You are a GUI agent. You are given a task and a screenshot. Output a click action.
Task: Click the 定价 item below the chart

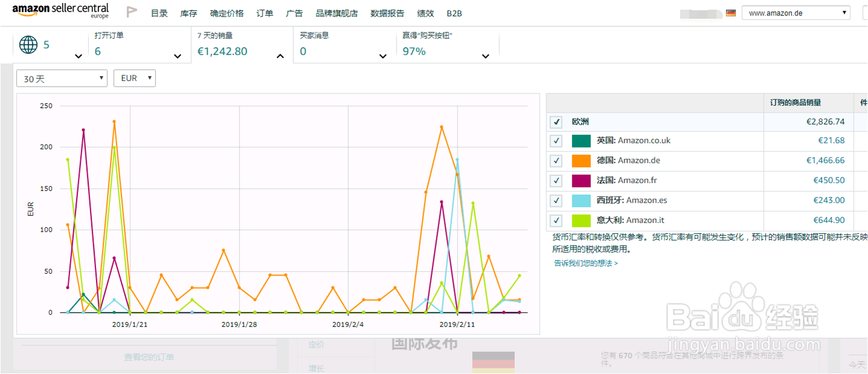click(316, 345)
